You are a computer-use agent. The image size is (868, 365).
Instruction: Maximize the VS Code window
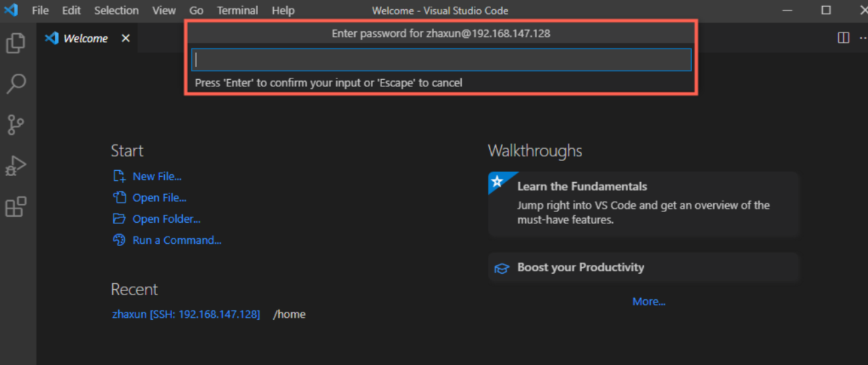pos(825,10)
